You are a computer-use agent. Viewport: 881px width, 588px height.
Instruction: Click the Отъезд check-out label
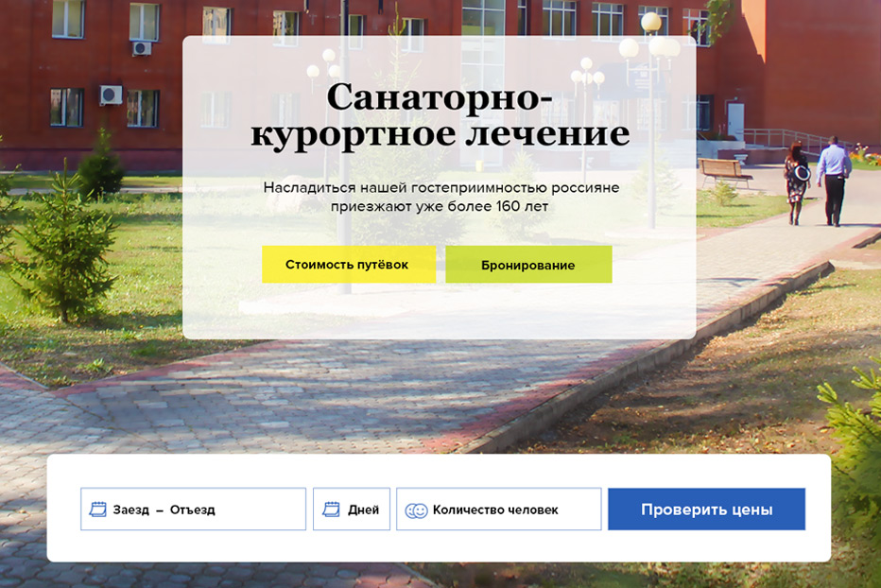(x=193, y=510)
